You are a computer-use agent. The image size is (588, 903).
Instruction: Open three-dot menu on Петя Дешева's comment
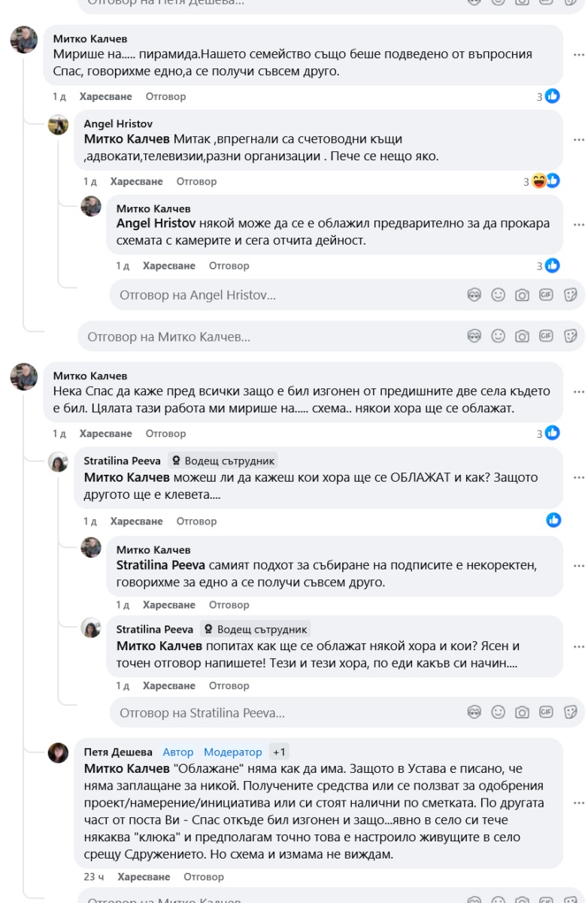[578, 802]
